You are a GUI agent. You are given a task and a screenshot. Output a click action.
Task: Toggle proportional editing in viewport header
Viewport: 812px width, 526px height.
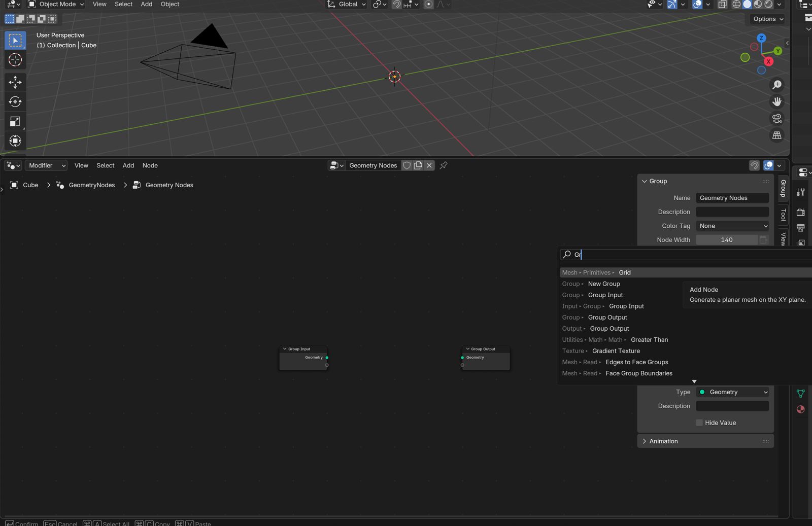click(429, 5)
